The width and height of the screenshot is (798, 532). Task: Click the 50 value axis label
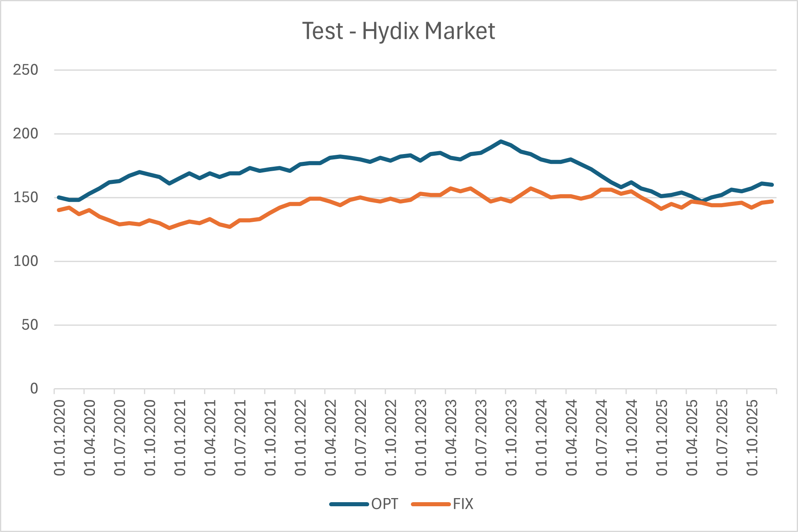point(29,325)
